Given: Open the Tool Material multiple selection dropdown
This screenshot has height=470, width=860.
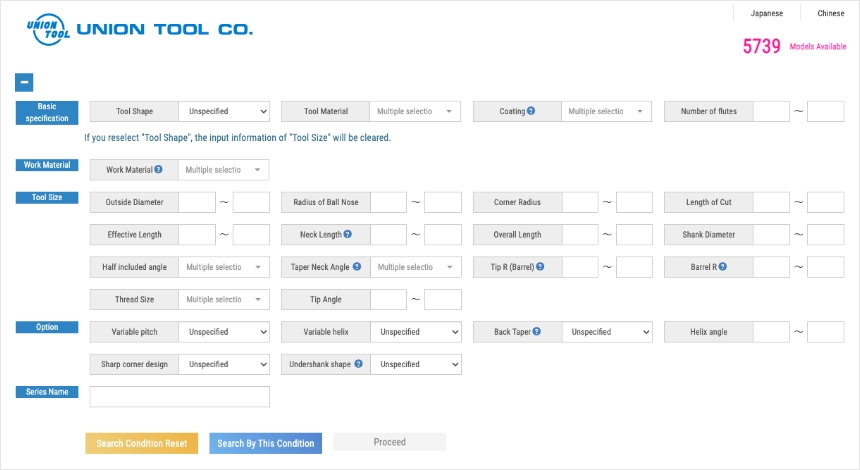Looking at the screenshot, I should coord(415,112).
